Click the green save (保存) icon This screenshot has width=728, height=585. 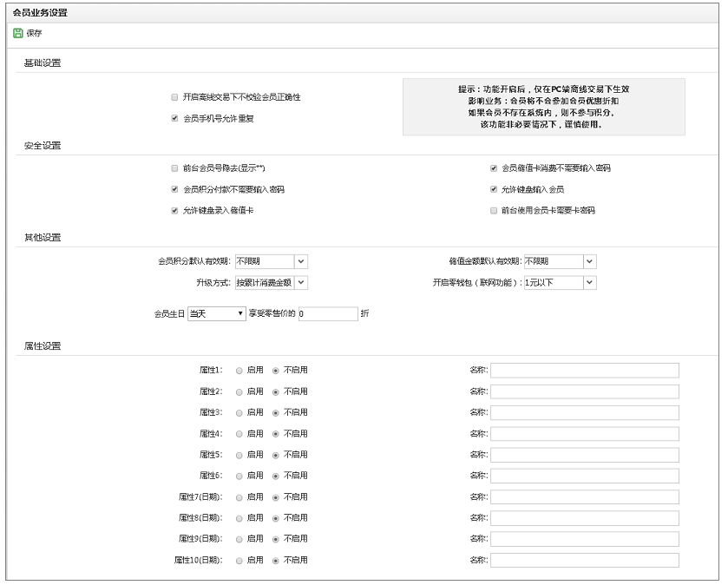(17, 33)
